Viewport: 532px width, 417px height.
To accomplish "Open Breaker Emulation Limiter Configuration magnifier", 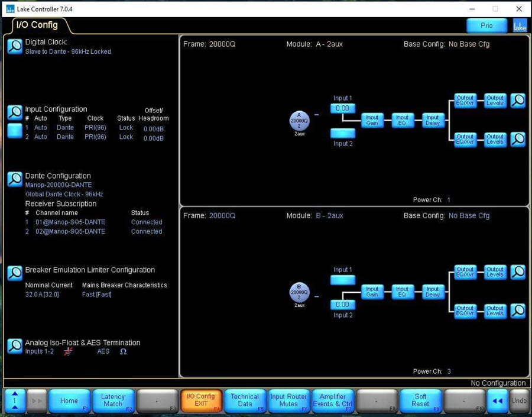I will tap(15, 273).
